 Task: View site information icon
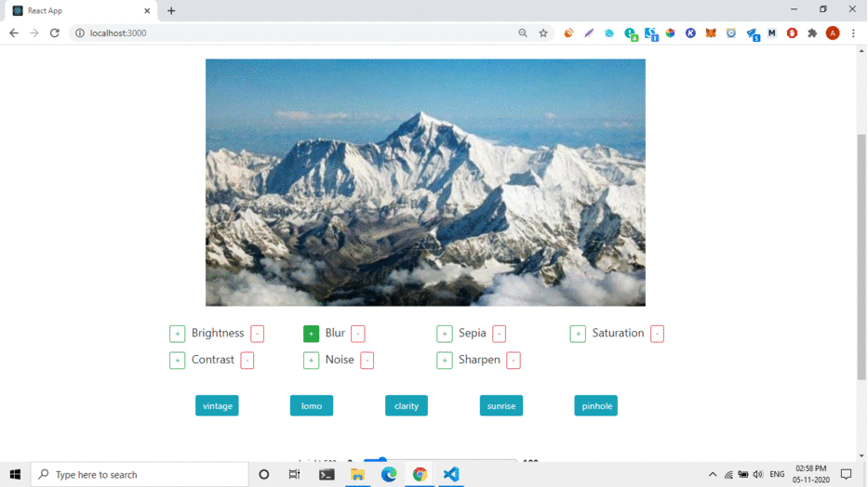[80, 33]
